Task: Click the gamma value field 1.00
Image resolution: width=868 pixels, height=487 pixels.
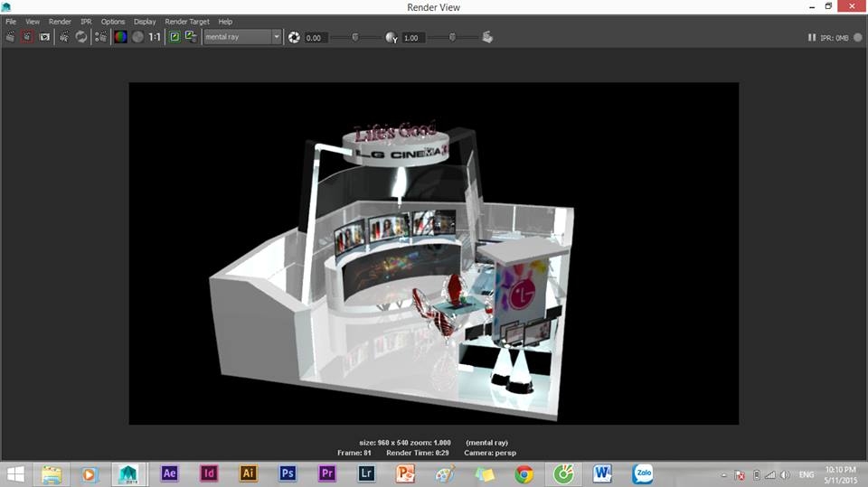Action: (415, 38)
